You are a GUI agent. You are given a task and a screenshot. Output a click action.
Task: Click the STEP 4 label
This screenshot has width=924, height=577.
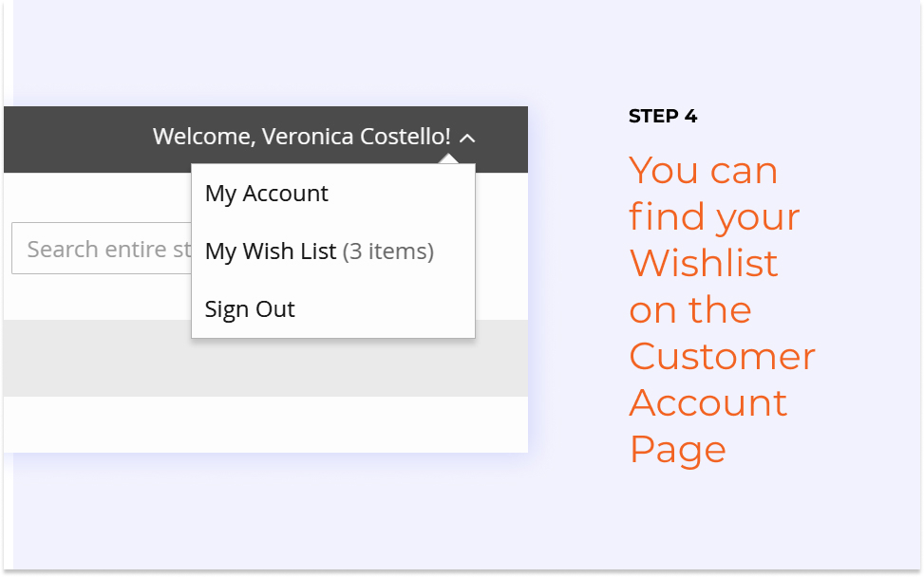click(663, 116)
